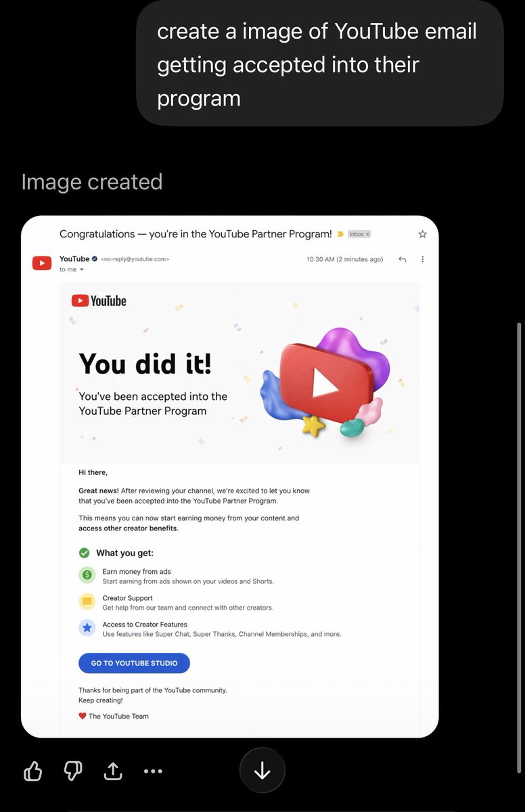Open the three-dot more options
This screenshot has height=812, width=525.
(x=153, y=771)
